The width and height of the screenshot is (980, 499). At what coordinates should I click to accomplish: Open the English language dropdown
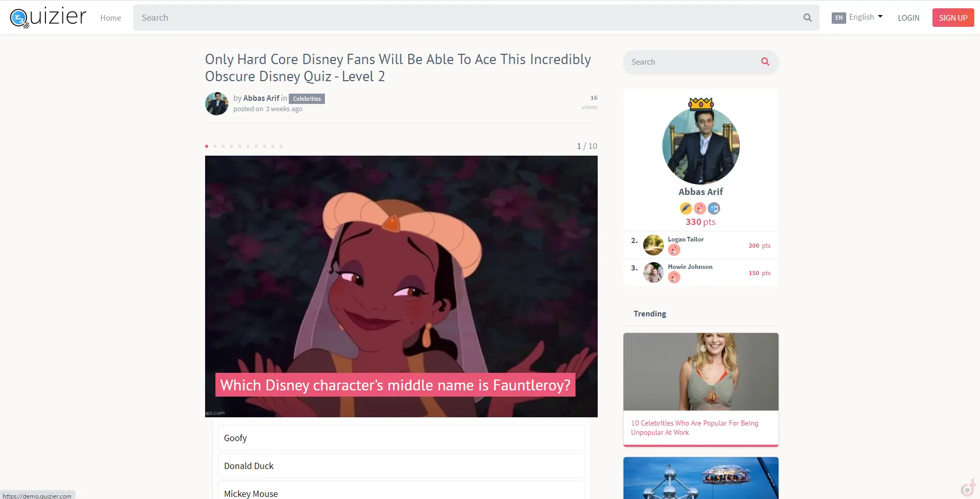(x=866, y=17)
